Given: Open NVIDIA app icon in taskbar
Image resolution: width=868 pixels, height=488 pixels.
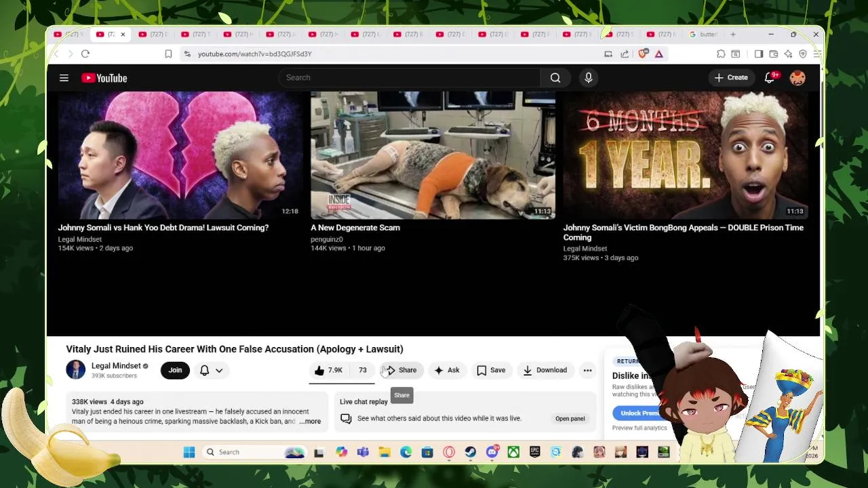Looking at the screenshot, I should tap(663, 452).
